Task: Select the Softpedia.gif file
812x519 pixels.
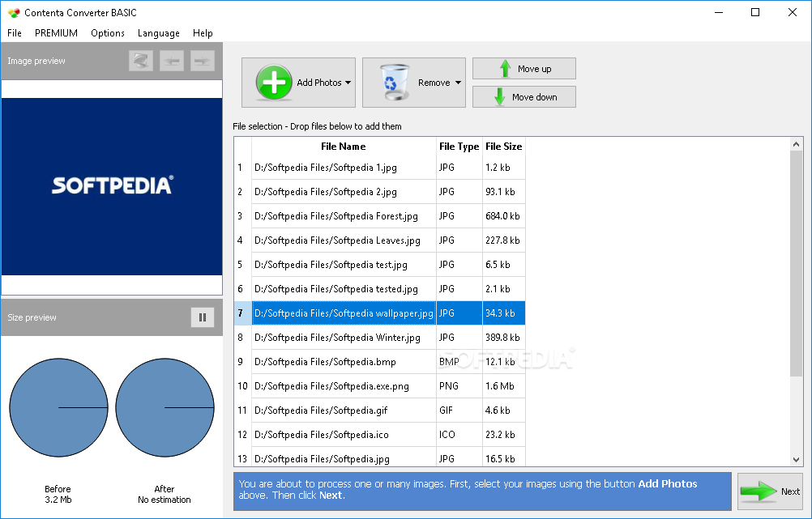Action: coord(344,411)
